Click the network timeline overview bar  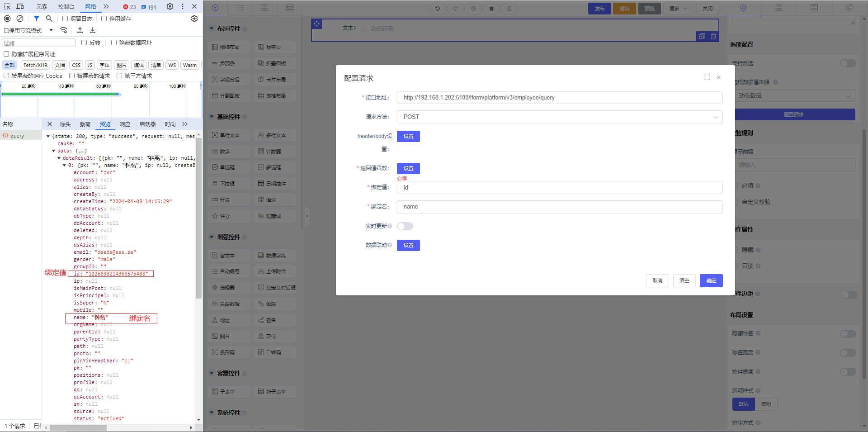click(61, 94)
